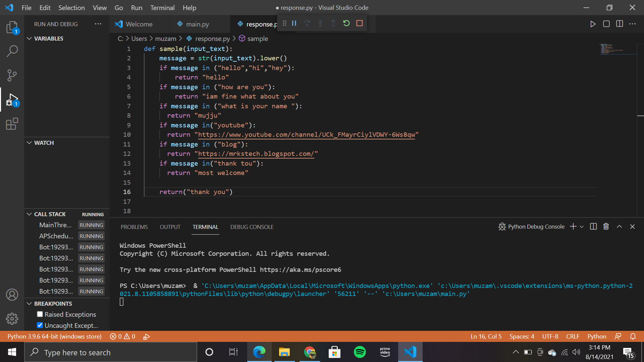Stop the debug session
Screen dimensions: 644x362
360,23
